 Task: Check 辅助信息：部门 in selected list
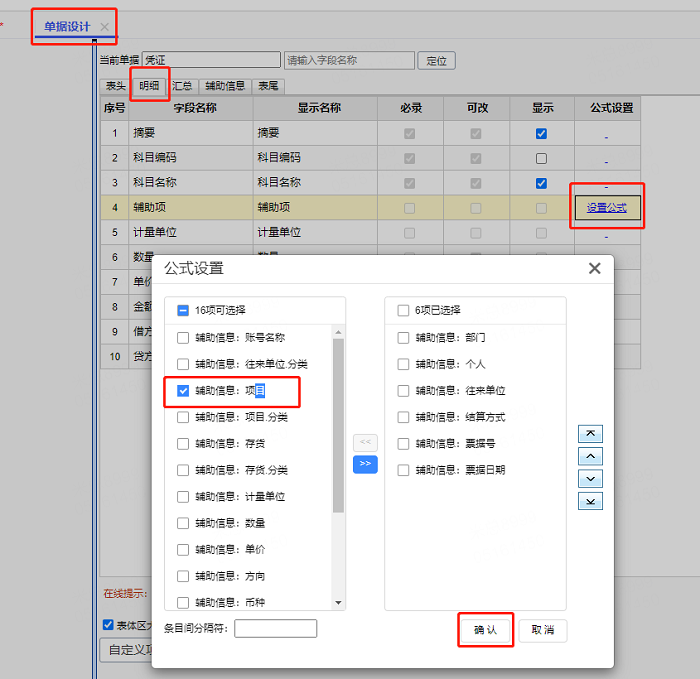click(x=403, y=337)
